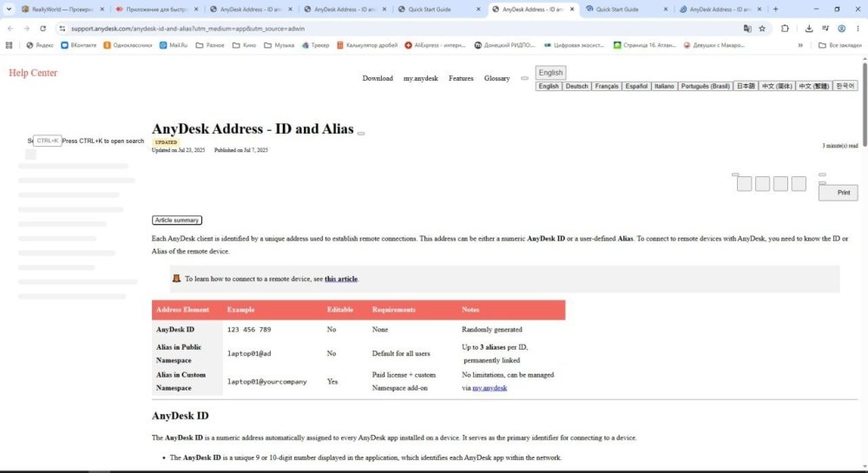Select 한국어 language option
This screenshot has height=473, width=868.
[845, 86]
